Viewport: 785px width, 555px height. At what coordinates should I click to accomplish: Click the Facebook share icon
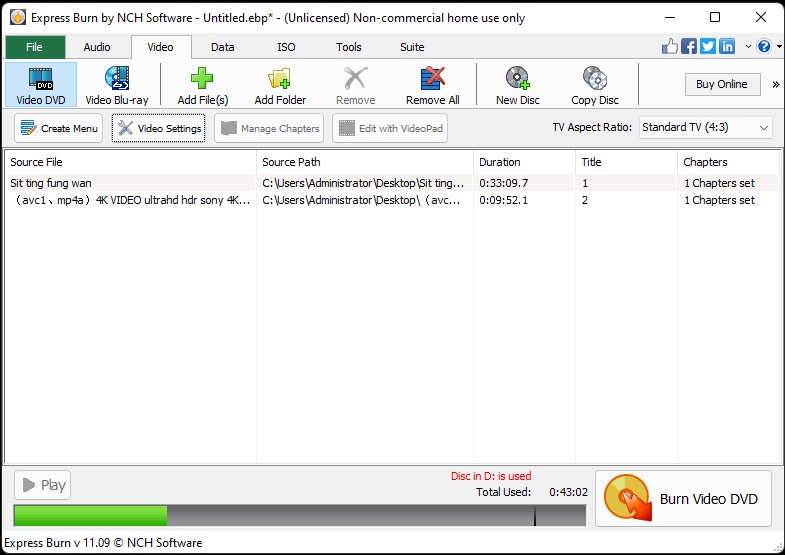point(689,47)
